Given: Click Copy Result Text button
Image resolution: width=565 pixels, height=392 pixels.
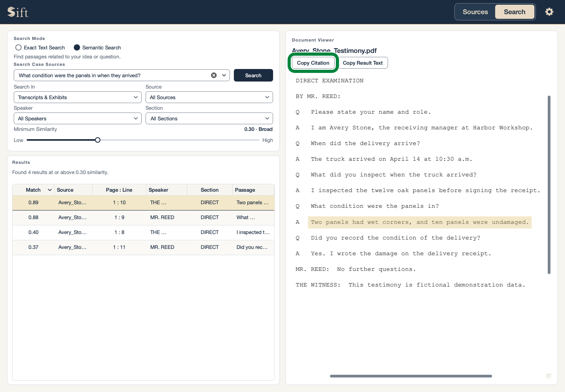Looking at the screenshot, I should pyautogui.click(x=363, y=63).
